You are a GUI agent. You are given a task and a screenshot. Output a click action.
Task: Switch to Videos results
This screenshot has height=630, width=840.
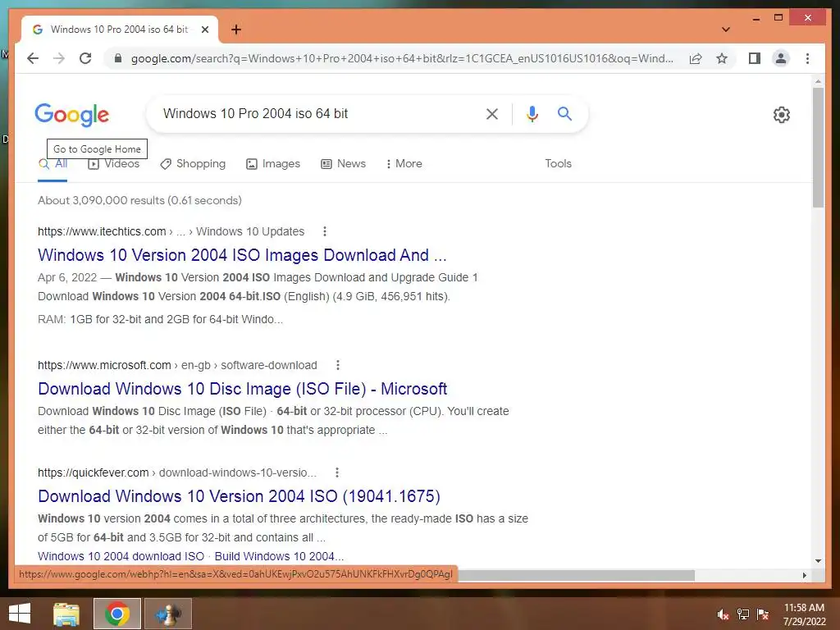[113, 164]
